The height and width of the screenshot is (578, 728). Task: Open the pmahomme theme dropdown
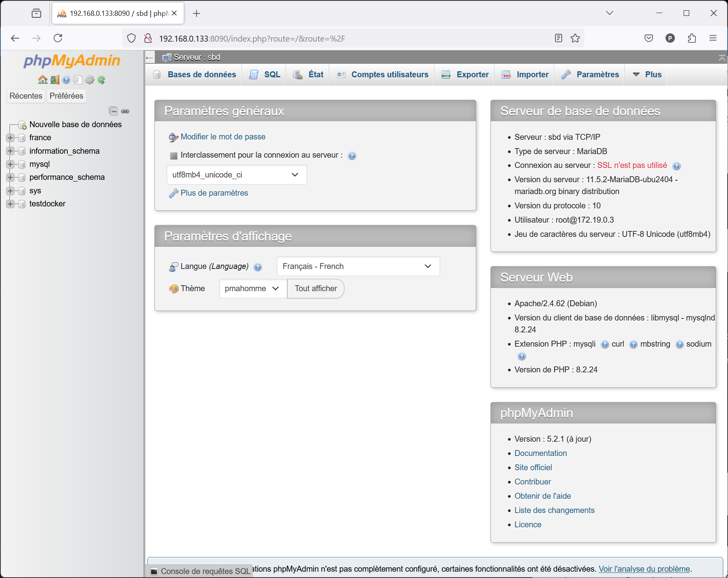pyautogui.click(x=253, y=288)
